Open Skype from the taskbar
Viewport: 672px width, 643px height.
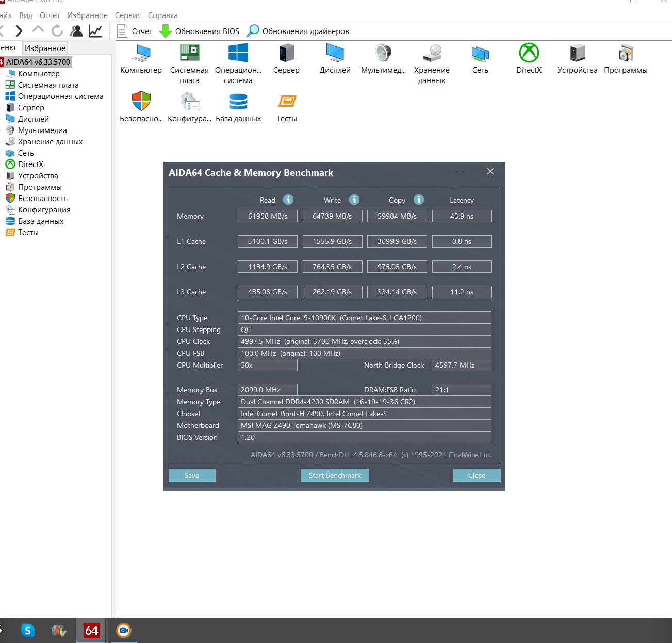coord(28,630)
